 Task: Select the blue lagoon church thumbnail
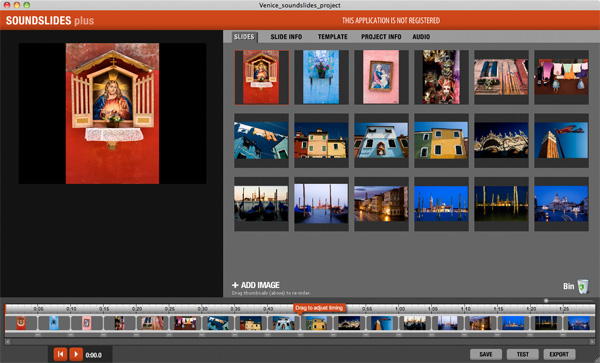441,204
